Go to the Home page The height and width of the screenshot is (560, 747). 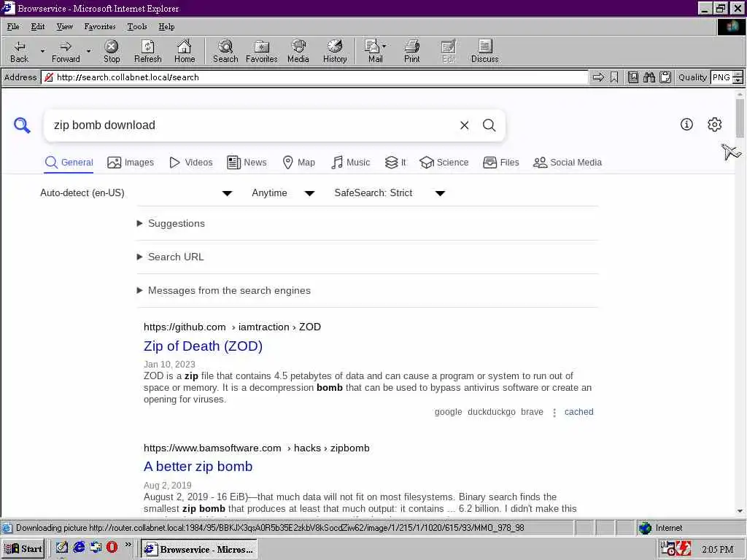coord(185,52)
